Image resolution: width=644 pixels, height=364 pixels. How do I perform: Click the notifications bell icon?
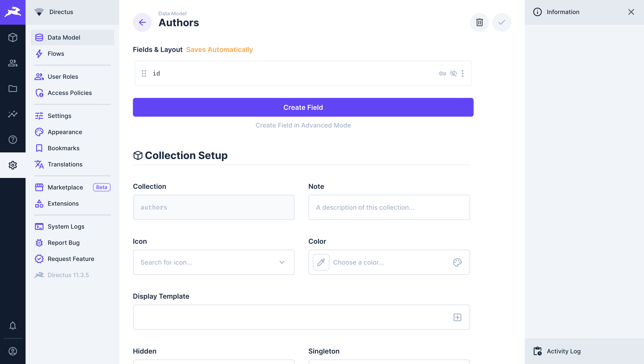tap(13, 325)
